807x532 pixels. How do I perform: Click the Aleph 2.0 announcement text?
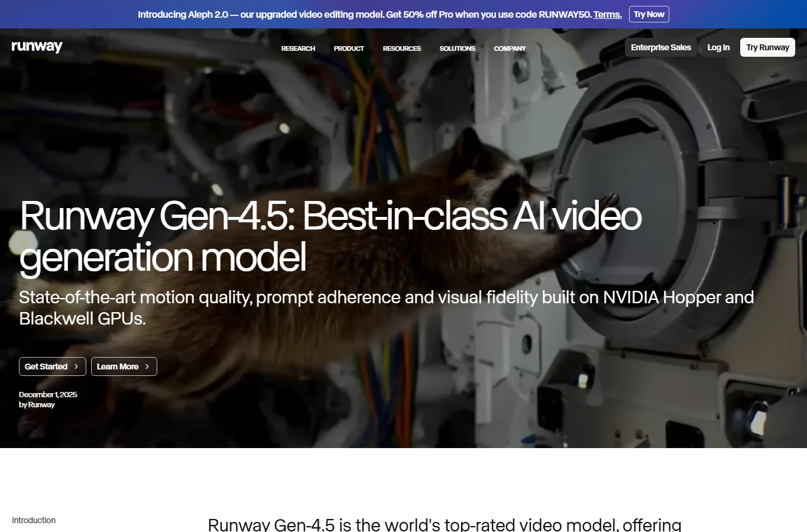(x=365, y=14)
